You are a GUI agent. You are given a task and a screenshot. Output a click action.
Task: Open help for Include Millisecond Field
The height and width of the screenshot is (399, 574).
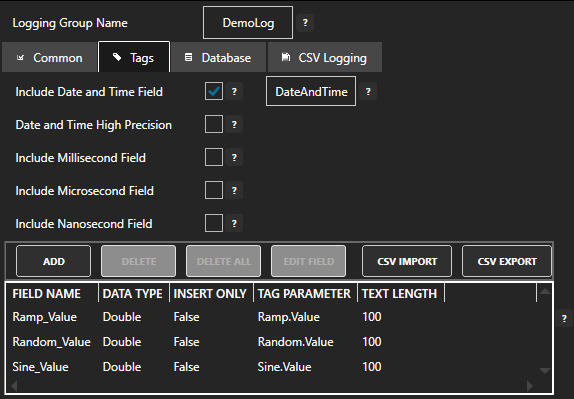[234, 157]
